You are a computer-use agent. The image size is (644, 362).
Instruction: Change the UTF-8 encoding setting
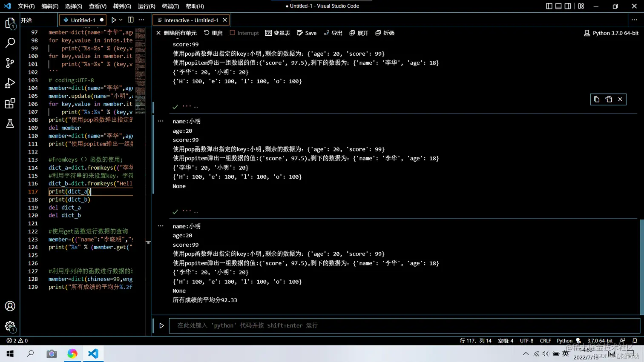pyautogui.click(x=526, y=340)
